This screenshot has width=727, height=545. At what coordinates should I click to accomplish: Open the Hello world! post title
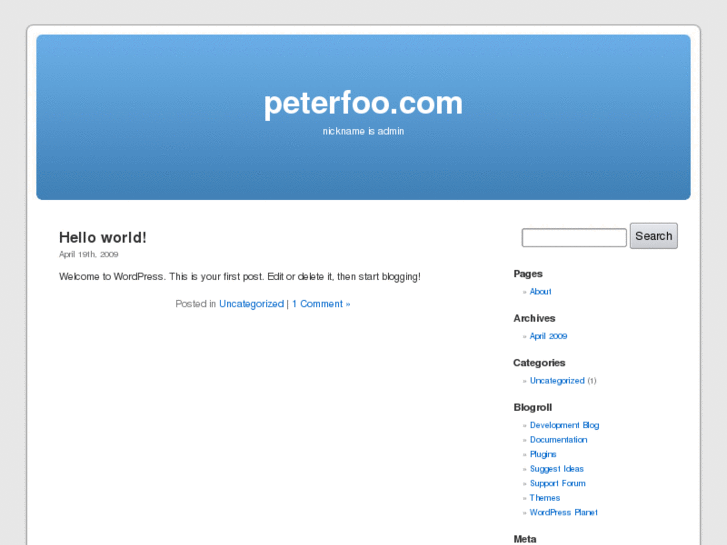click(102, 237)
